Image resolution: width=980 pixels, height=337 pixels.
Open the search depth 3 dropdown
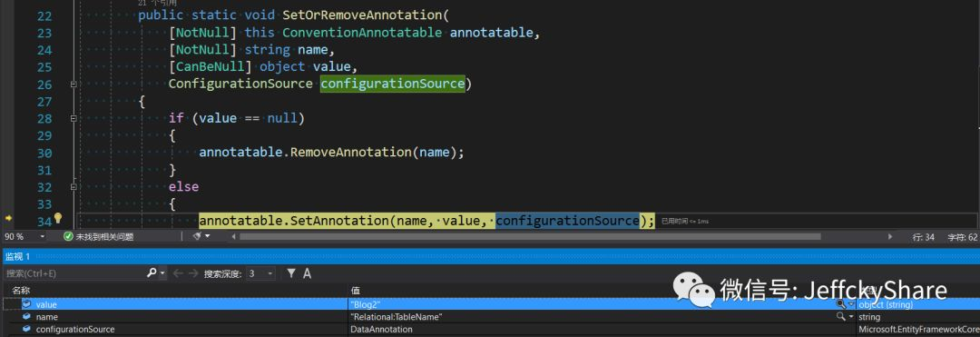260,273
